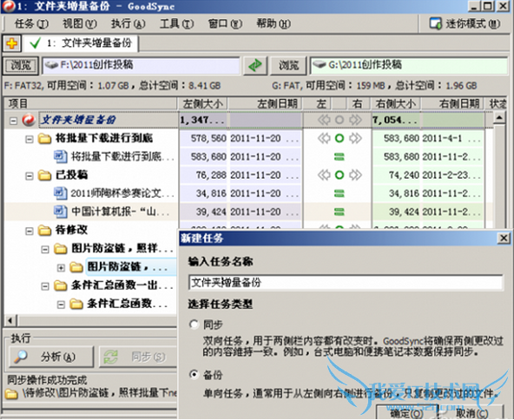Screen dimensions: 514x420
Task: Click the gray circle in the top 文件夹增量备份 row
Action: [339, 120]
